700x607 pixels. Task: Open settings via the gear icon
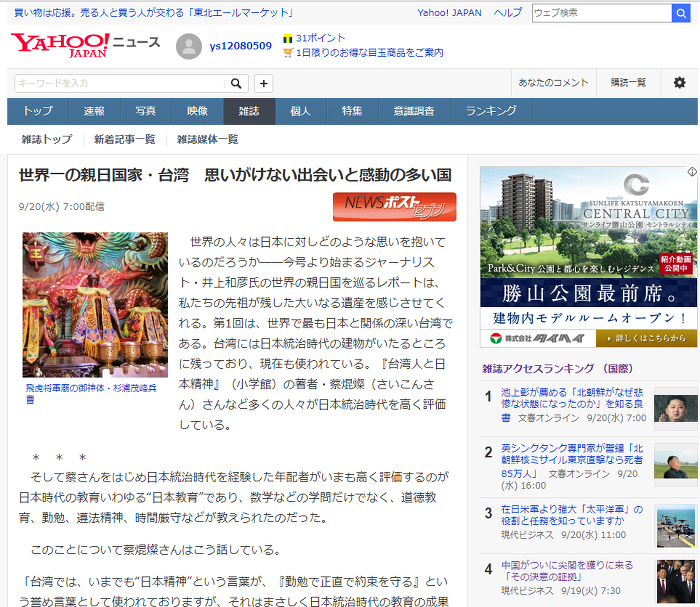(x=679, y=83)
